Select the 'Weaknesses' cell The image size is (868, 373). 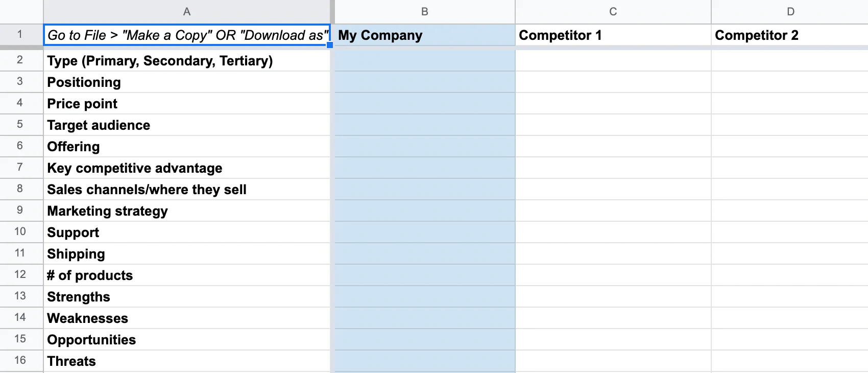tap(187, 318)
